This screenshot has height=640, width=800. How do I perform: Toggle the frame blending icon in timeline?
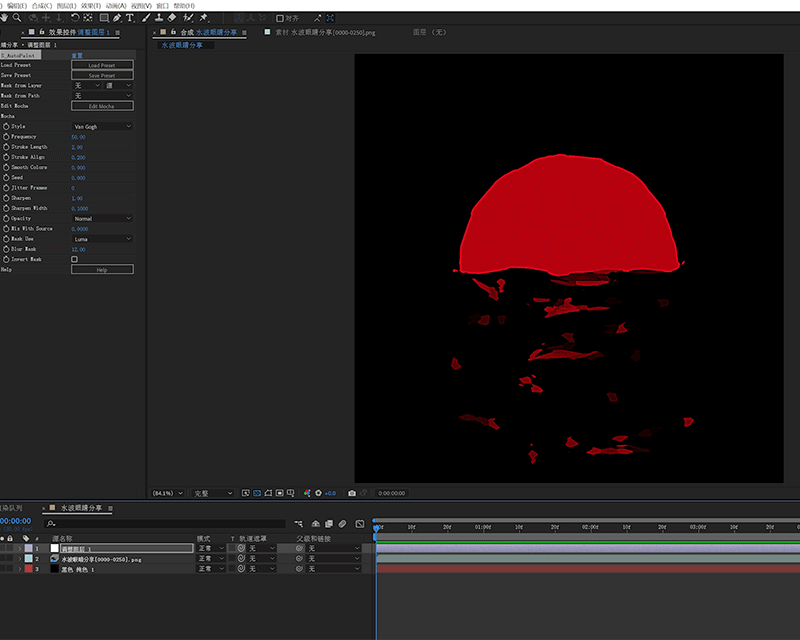pos(329,524)
